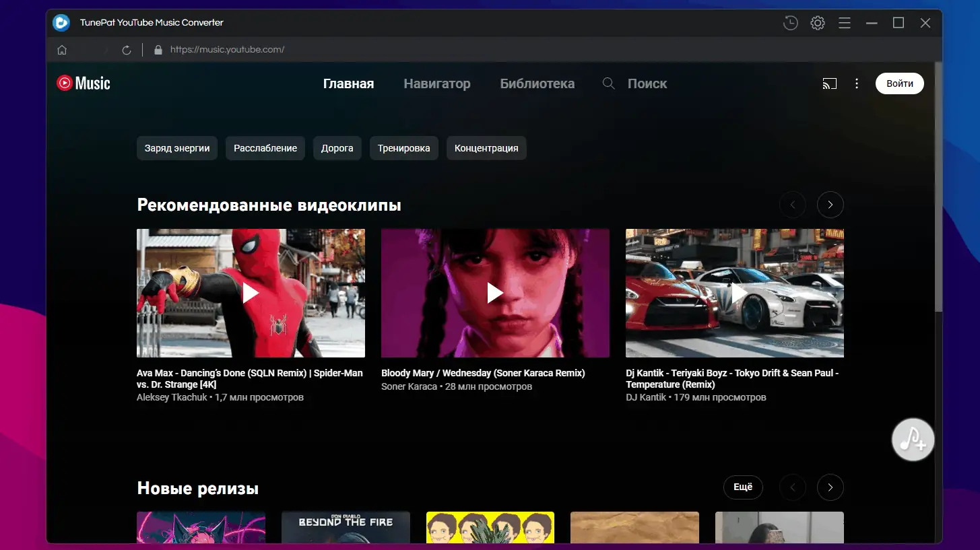Enable the Тренировка filter chip
980x550 pixels.
pyautogui.click(x=403, y=147)
